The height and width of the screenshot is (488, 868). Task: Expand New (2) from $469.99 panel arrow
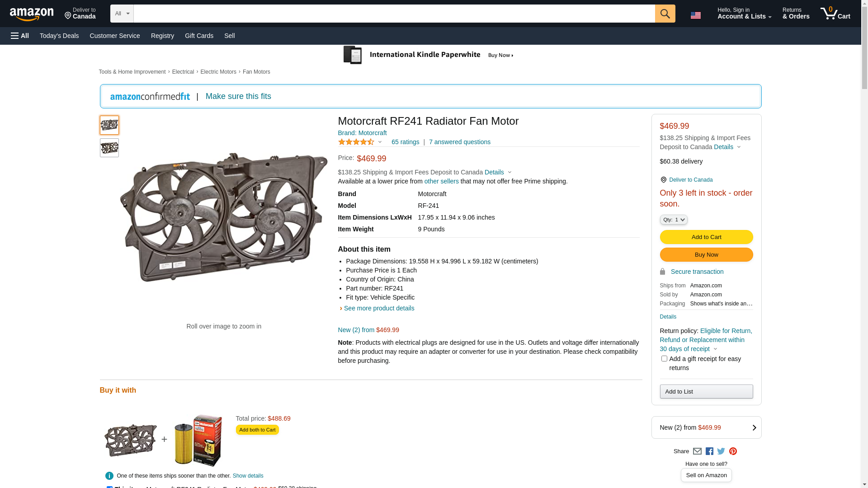[754, 427]
